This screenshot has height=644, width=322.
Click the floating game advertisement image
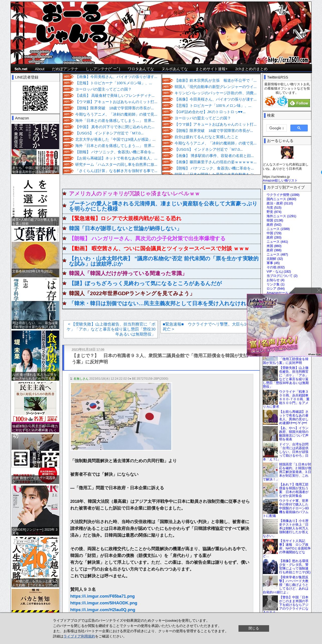click(284, 325)
